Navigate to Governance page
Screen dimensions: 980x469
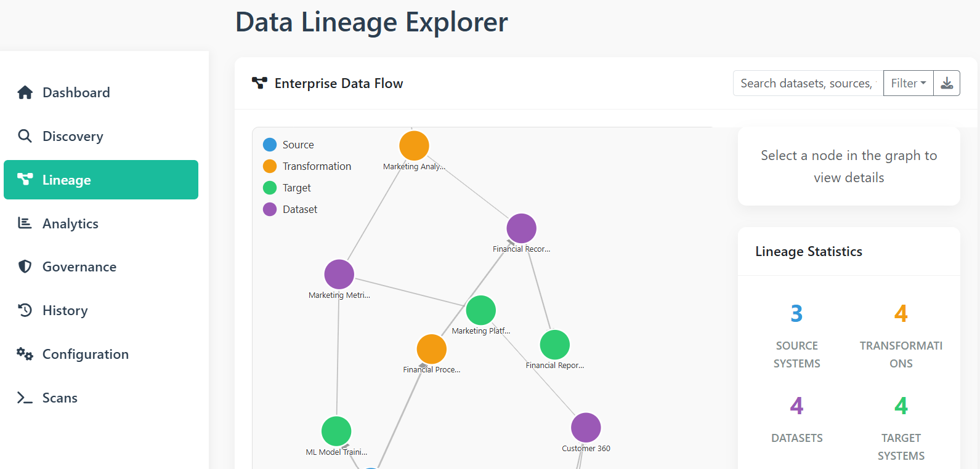point(101,267)
